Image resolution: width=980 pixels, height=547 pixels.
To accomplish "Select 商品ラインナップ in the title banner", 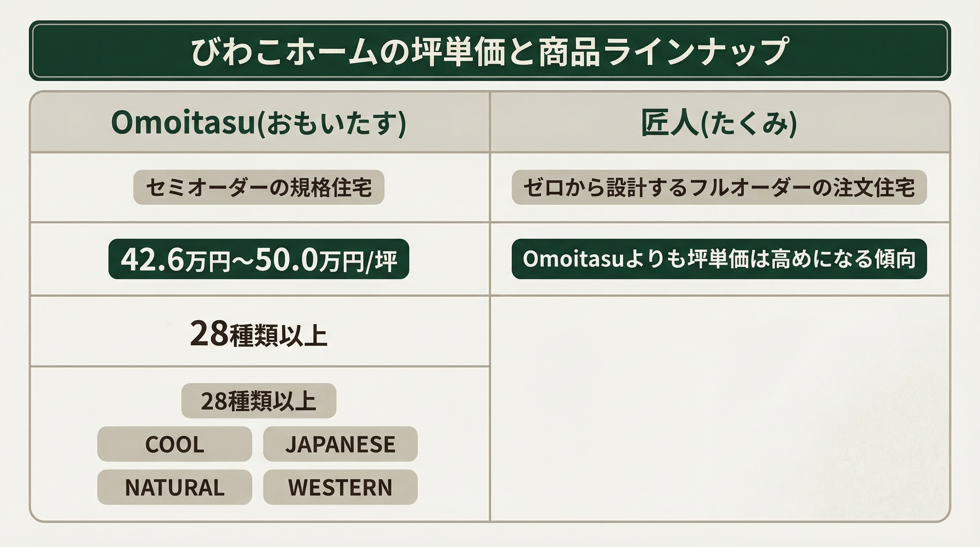I will click(x=663, y=51).
